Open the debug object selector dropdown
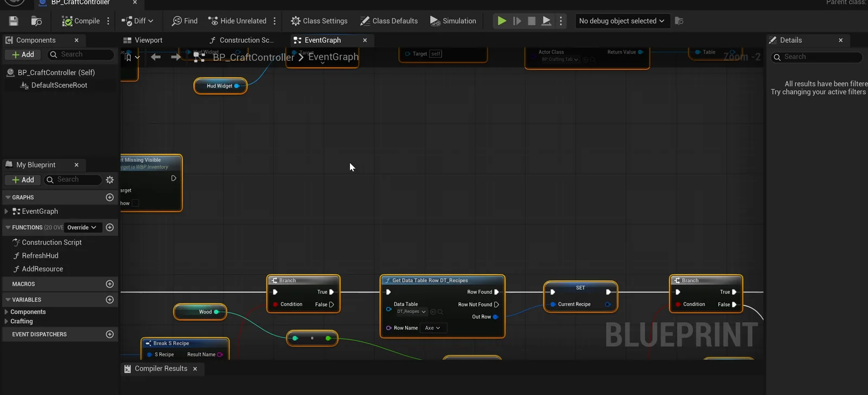Screen dimensions: 868x395 [x=622, y=21]
